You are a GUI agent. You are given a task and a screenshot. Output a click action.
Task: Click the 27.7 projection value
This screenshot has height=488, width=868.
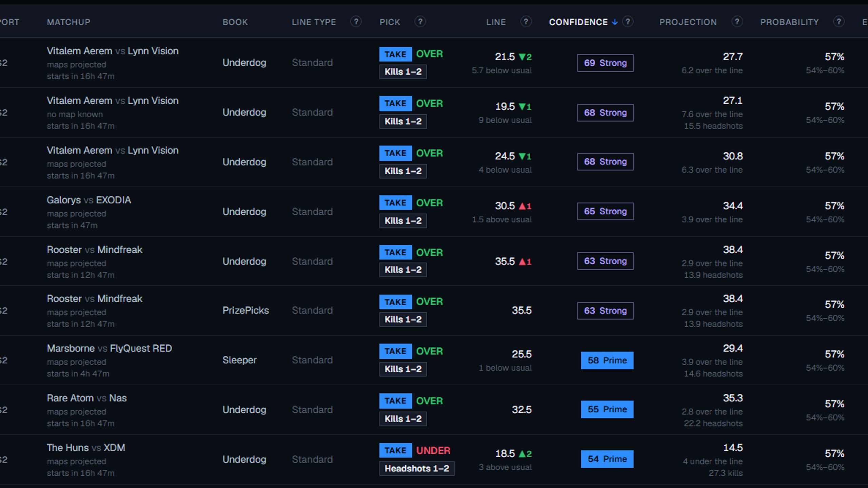733,57
